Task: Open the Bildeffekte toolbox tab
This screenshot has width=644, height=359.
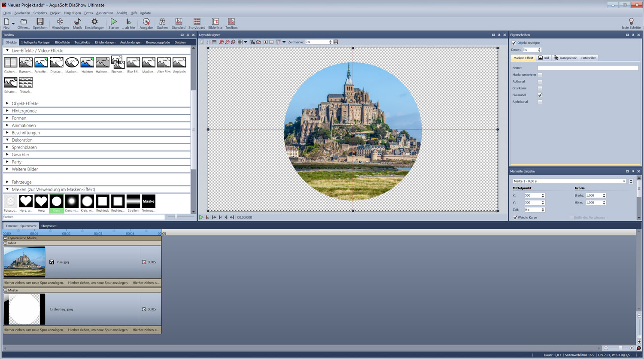Action: tap(62, 43)
